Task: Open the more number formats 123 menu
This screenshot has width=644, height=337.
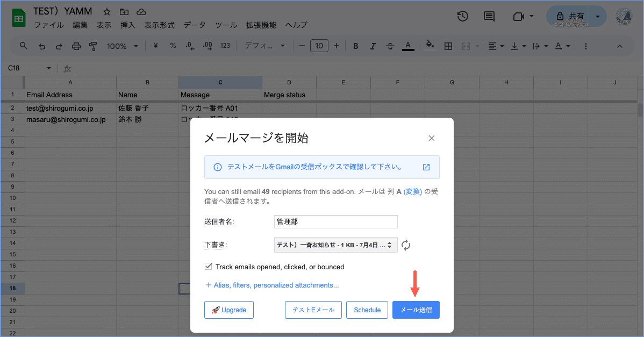Action: tap(225, 46)
